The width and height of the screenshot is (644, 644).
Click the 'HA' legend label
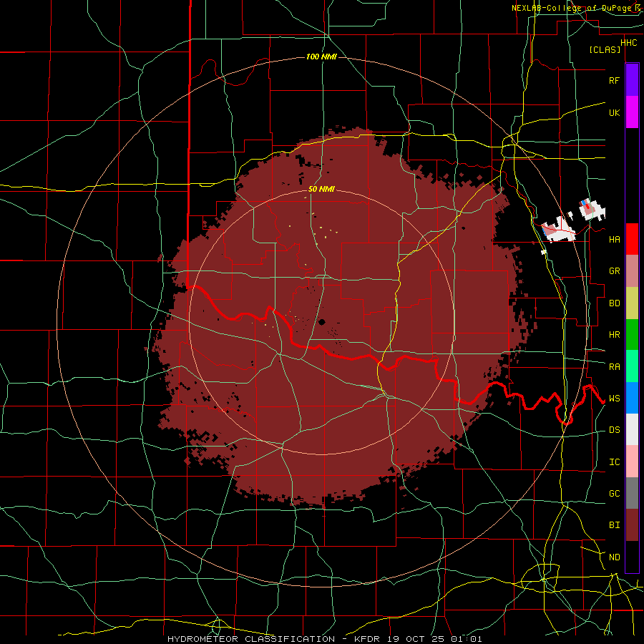(614, 240)
